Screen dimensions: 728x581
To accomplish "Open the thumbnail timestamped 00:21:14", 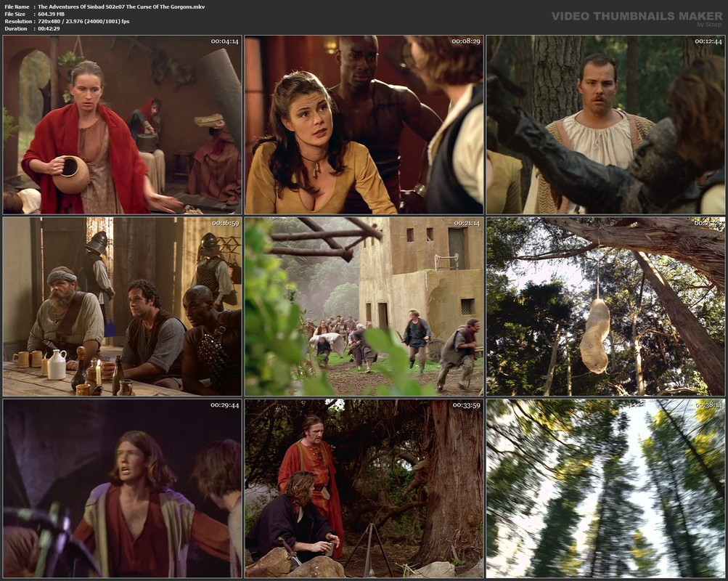I will [x=364, y=306].
